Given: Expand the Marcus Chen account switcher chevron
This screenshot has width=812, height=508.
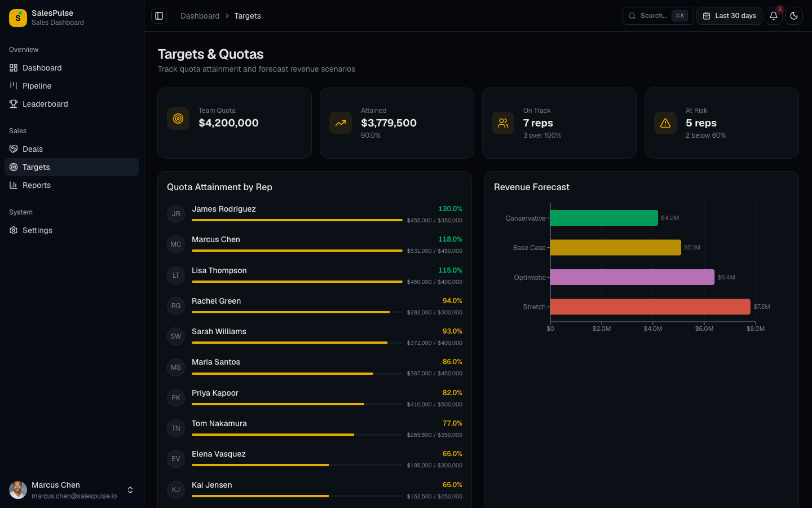Looking at the screenshot, I should coord(130,490).
